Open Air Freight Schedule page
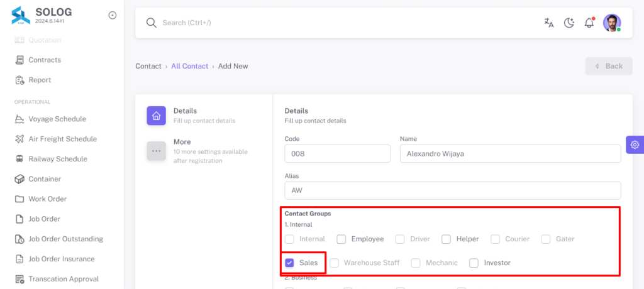This screenshot has width=644, height=289. 63,139
